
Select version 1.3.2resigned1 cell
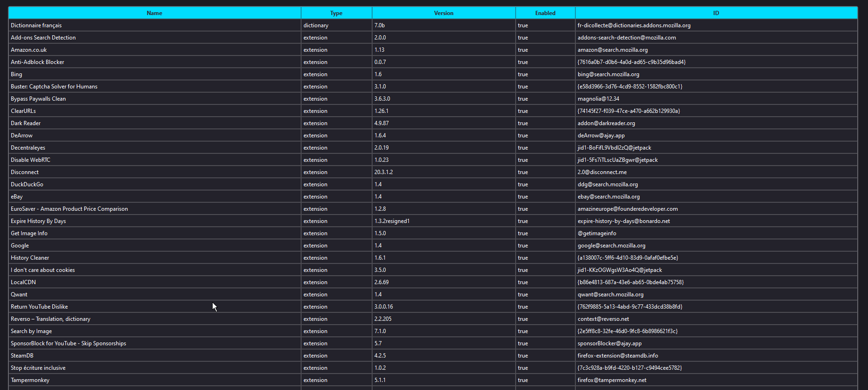(444, 221)
